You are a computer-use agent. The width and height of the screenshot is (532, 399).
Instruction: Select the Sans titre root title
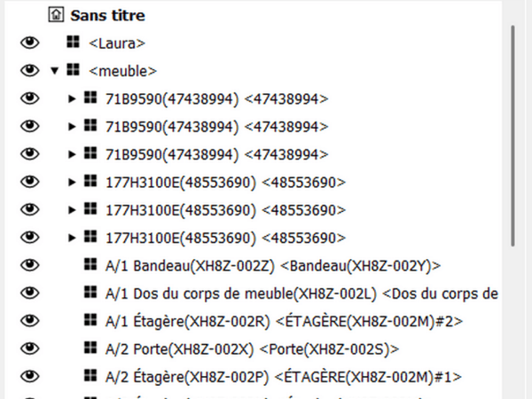109,15
